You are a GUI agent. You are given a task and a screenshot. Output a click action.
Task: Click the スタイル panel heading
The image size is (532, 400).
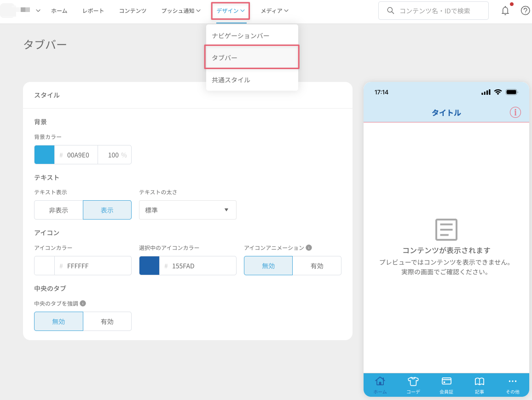tap(47, 95)
